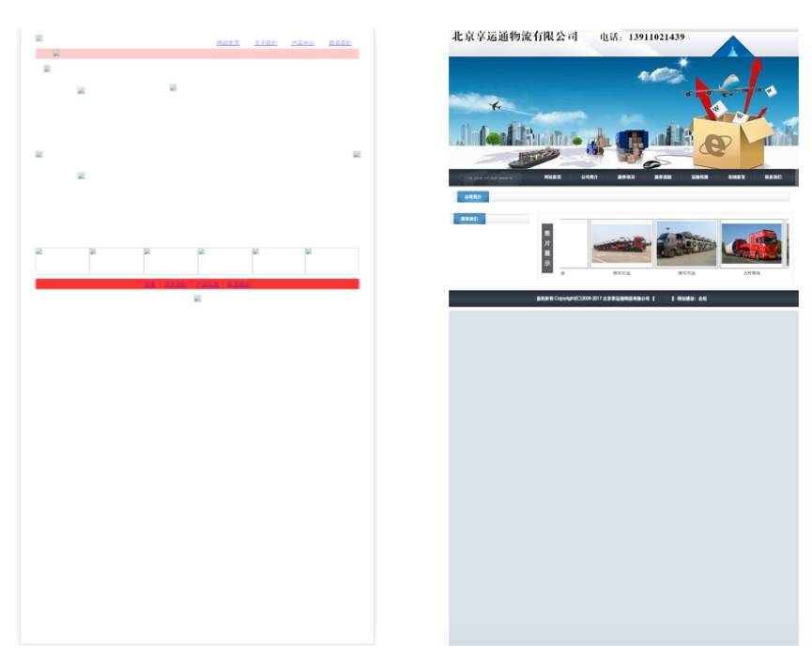Select blue sidebar tab beside the photo gallery
Image resolution: width=812 pixels, height=659 pixels.
tap(469, 219)
